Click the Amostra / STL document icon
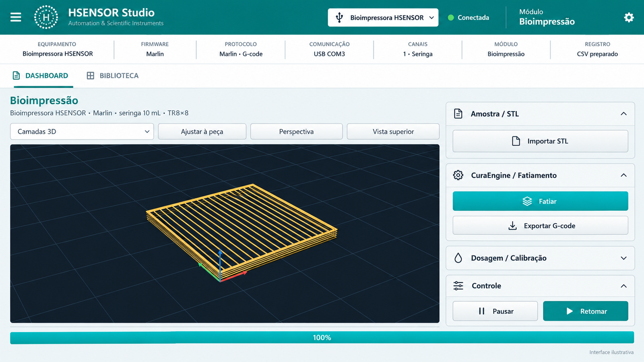 click(x=458, y=114)
